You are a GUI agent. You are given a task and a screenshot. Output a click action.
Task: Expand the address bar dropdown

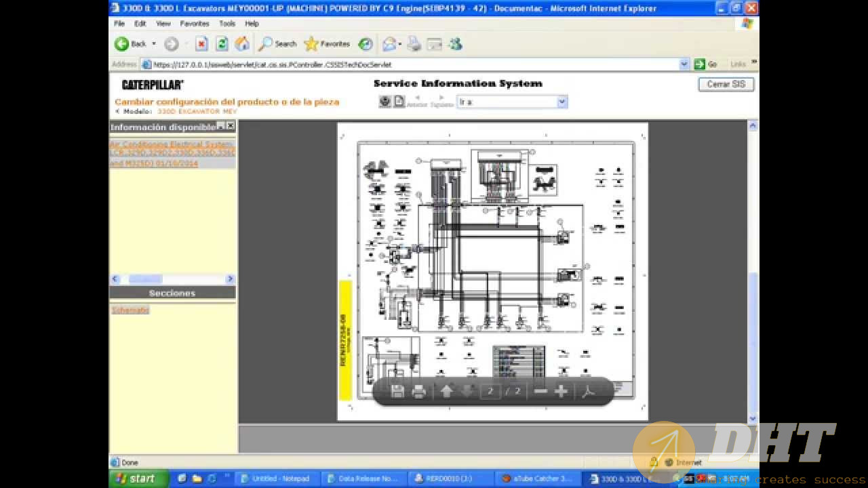pyautogui.click(x=684, y=64)
